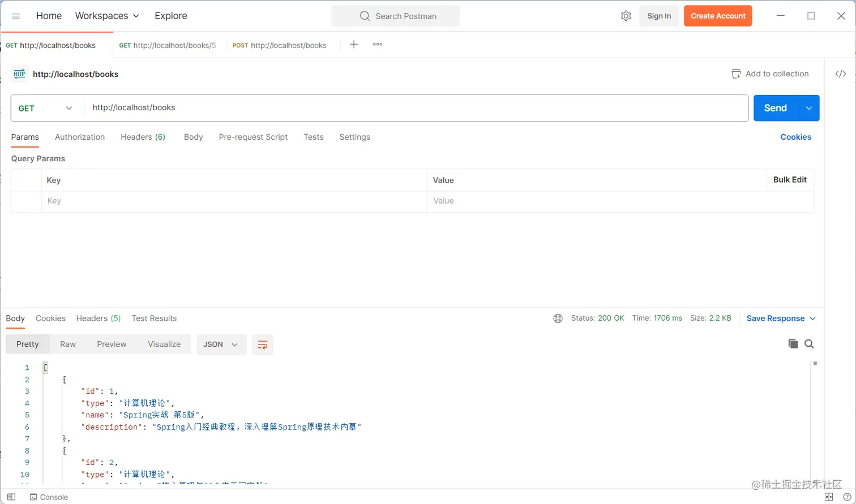856x504 pixels.
Task: Click the two-pane layout icon in status bar
Action: coord(829,497)
